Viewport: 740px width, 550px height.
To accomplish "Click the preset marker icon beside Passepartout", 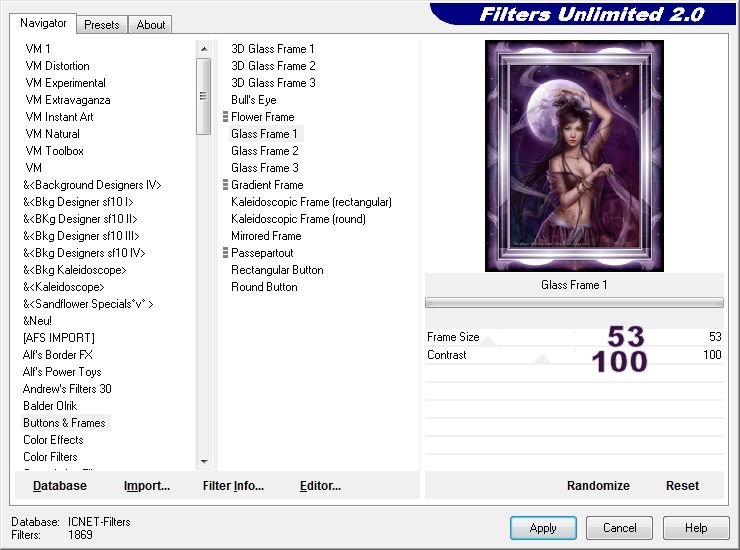I will click(225, 253).
